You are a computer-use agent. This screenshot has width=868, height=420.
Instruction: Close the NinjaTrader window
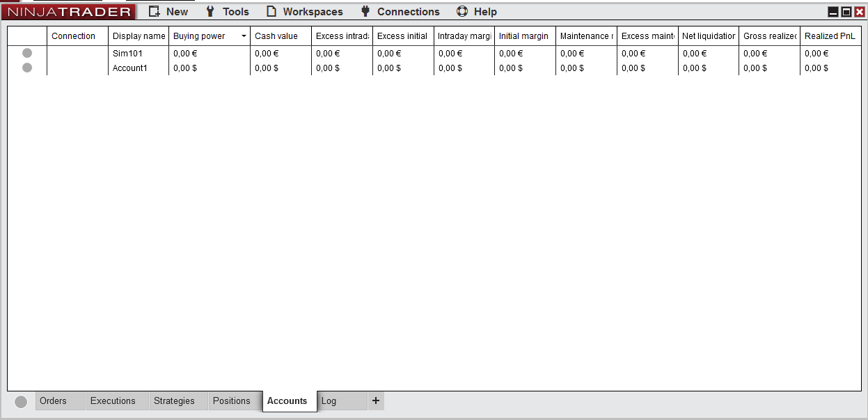pos(859,12)
